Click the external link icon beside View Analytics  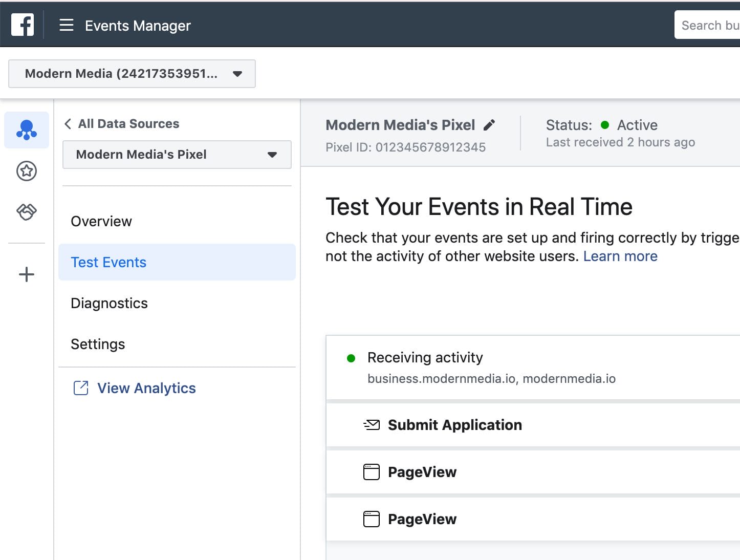pyautogui.click(x=81, y=388)
